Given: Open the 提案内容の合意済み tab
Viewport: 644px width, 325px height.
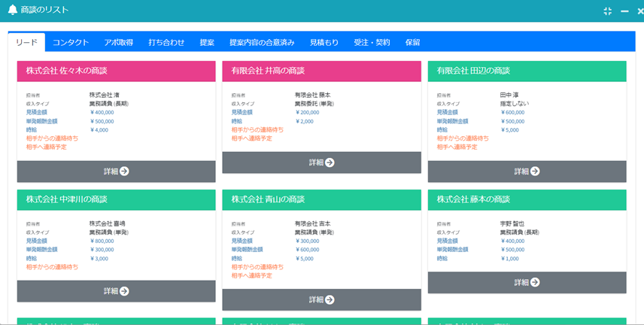Looking at the screenshot, I should (x=262, y=43).
